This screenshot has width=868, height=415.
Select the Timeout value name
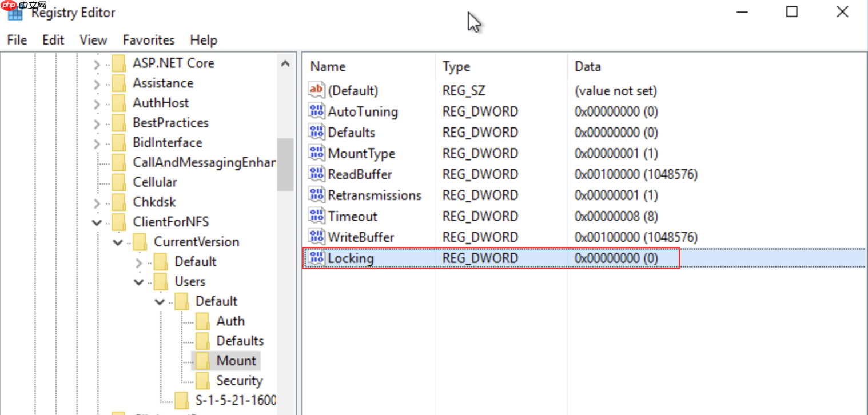352,217
